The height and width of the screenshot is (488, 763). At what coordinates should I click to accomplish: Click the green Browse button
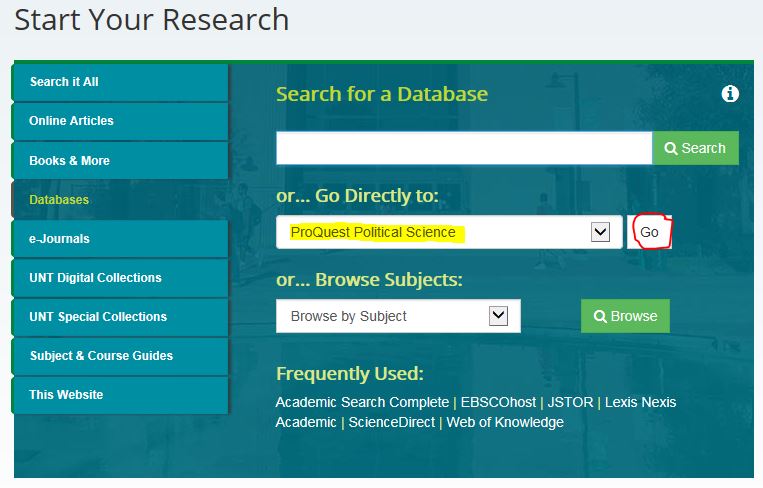tap(625, 316)
